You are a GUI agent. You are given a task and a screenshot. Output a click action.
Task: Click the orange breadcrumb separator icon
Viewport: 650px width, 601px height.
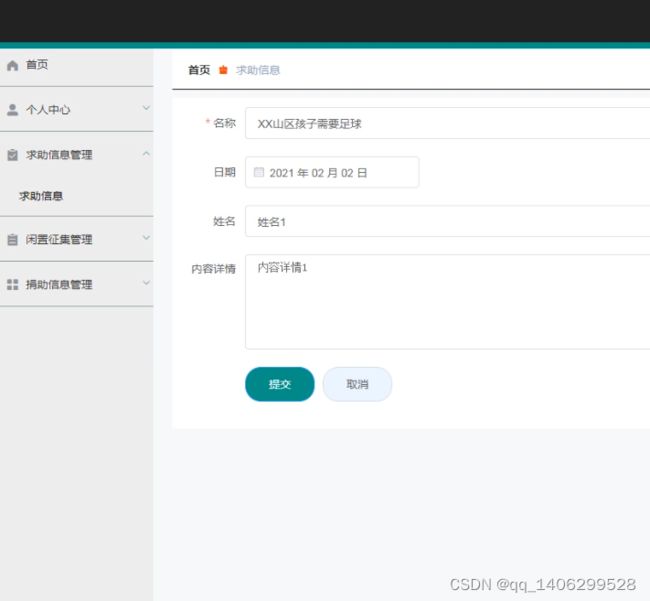(x=223, y=70)
